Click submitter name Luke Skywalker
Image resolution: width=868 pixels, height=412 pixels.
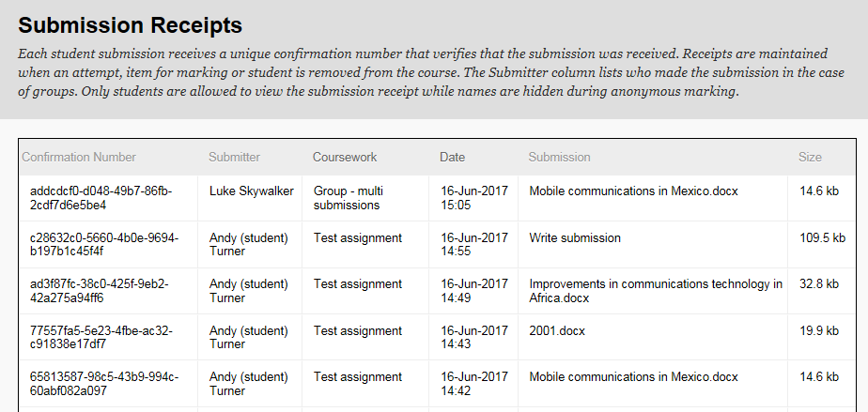click(x=251, y=191)
